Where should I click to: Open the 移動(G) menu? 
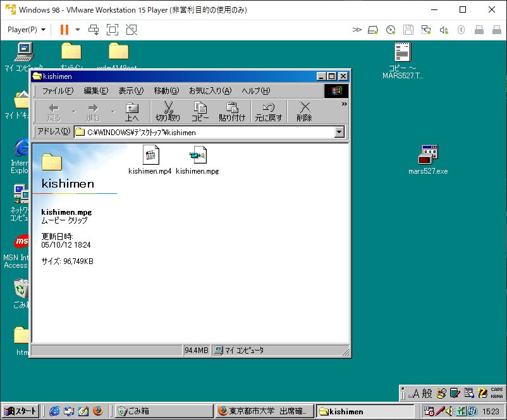click(x=166, y=91)
